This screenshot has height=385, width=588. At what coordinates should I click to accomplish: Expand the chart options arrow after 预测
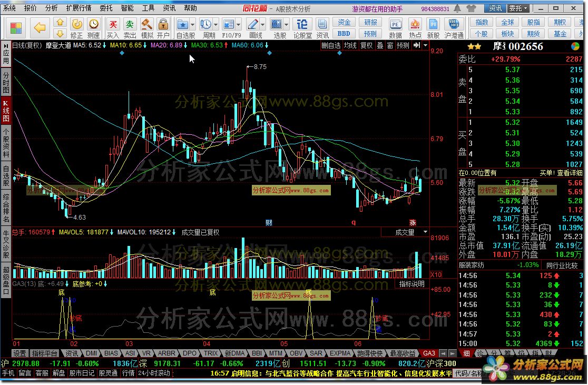point(425,45)
